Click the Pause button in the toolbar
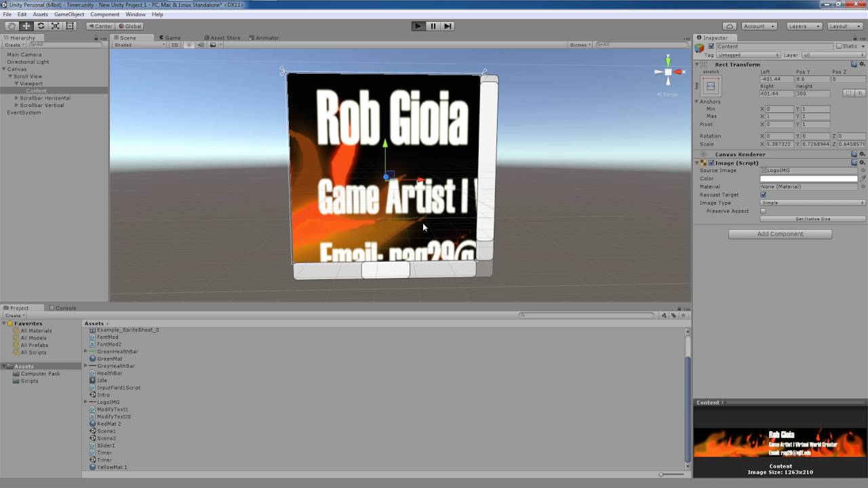The height and width of the screenshot is (488, 868). tap(433, 26)
